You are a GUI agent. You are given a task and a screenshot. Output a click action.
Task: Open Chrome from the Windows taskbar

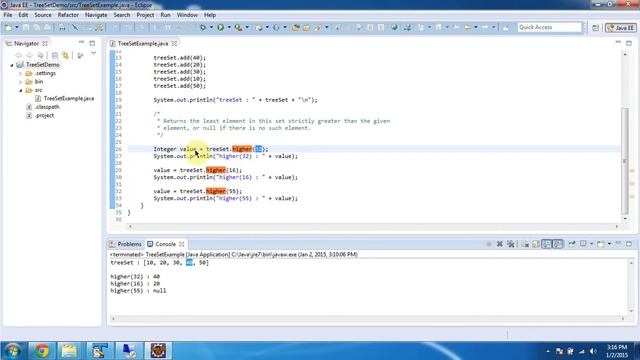pyautogui.click(x=41, y=351)
